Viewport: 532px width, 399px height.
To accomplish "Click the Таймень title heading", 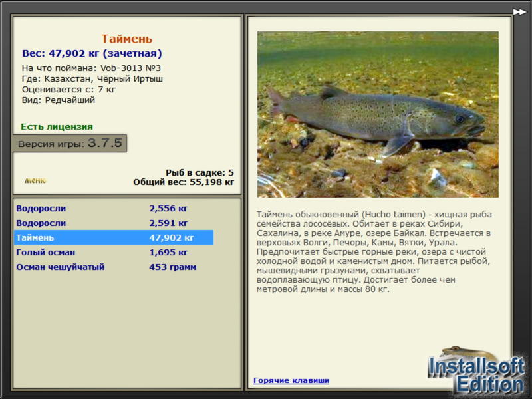I will [126, 39].
